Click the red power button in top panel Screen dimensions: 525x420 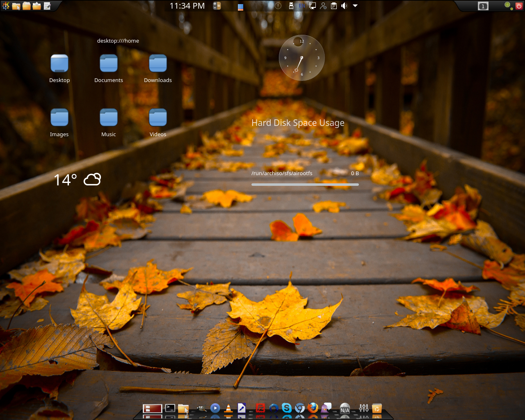518,6
